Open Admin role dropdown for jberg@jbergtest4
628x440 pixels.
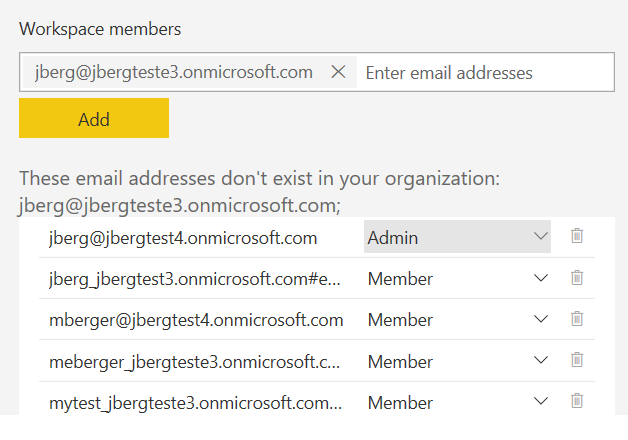coord(457,237)
